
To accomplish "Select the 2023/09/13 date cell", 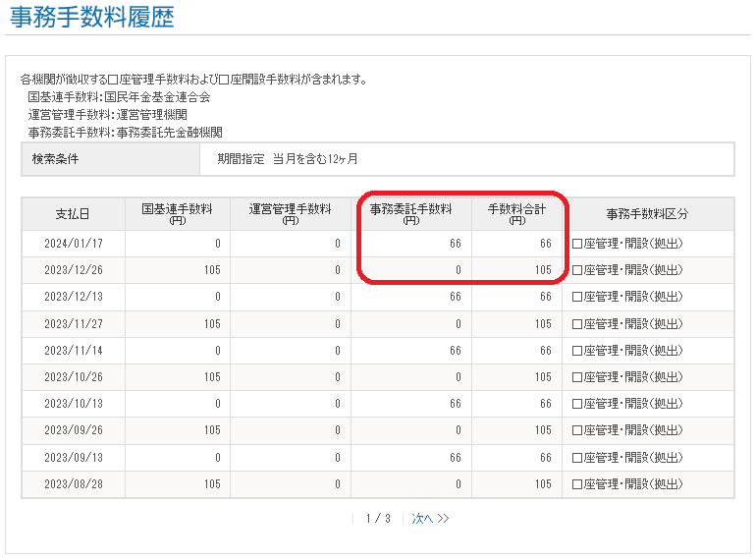I will tap(73, 458).
